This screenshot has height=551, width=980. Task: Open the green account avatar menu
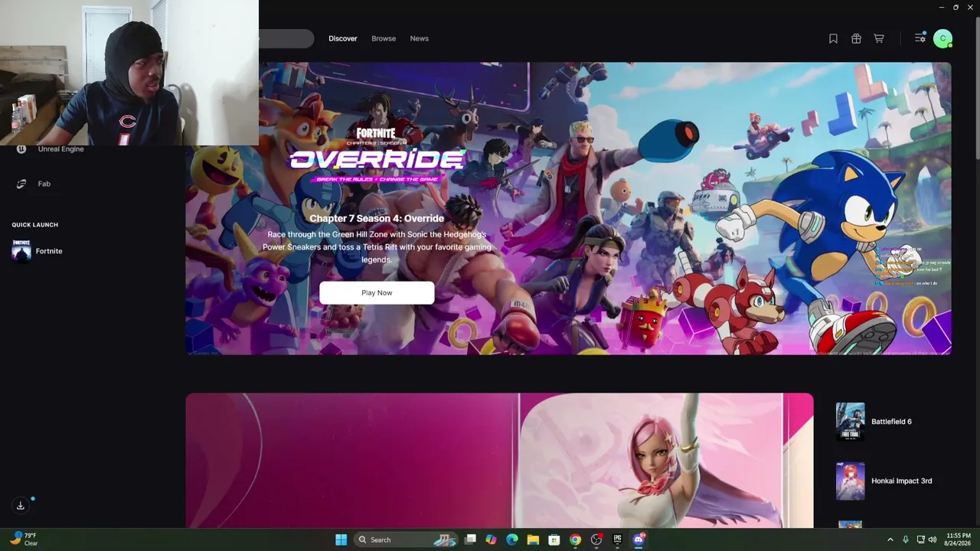pyautogui.click(x=942, y=38)
